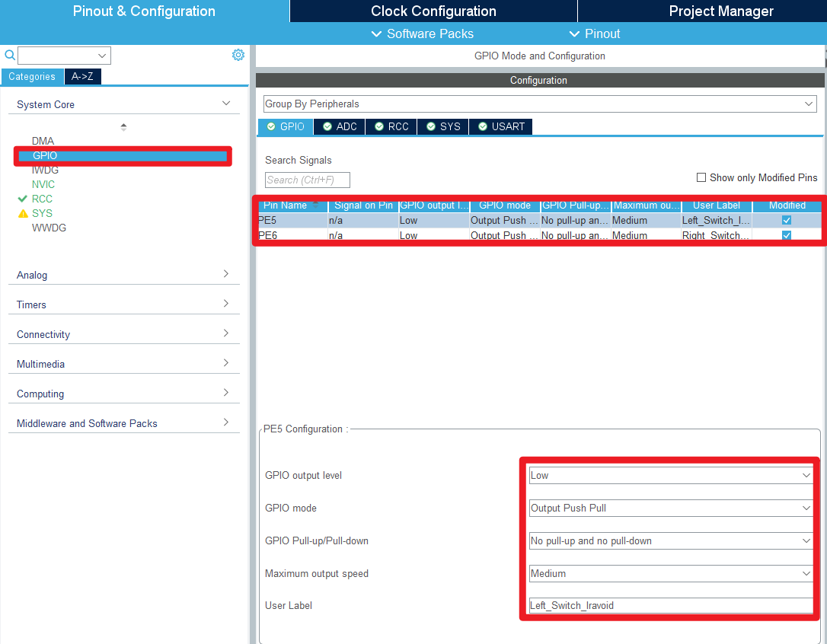The image size is (827, 644).
Task: Open the settings gear icon
Action: [238, 55]
